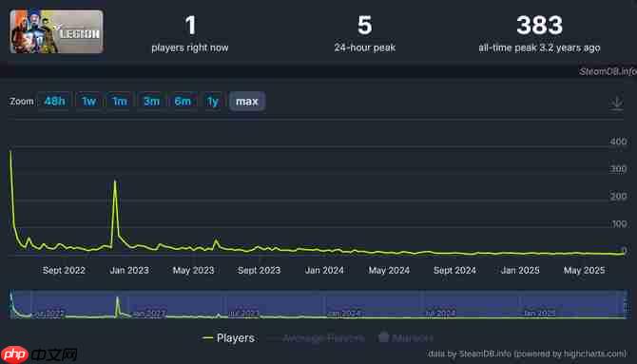Click the chart's initial launch peak point
Screen dimensions: 637x364
[x=10, y=151]
